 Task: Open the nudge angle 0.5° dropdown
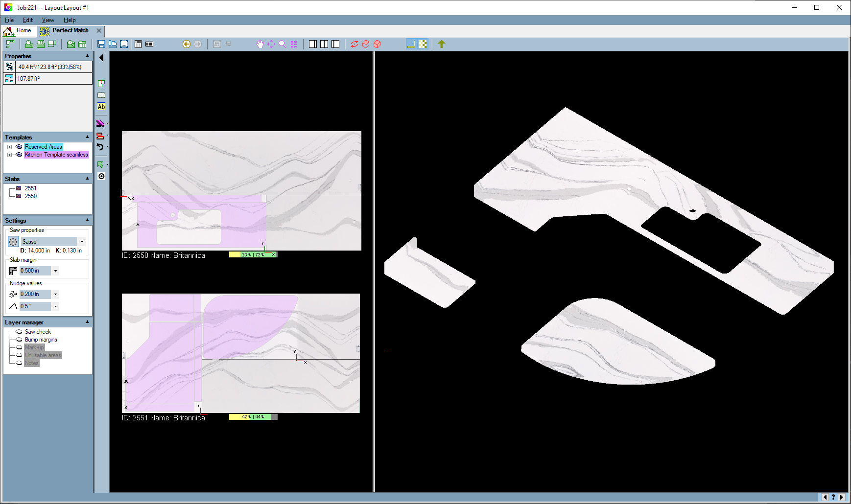[x=55, y=306]
